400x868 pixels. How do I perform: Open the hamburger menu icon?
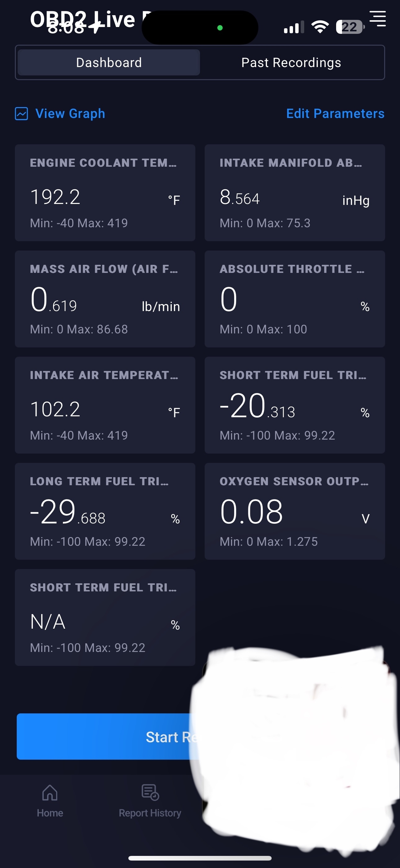point(377,19)
